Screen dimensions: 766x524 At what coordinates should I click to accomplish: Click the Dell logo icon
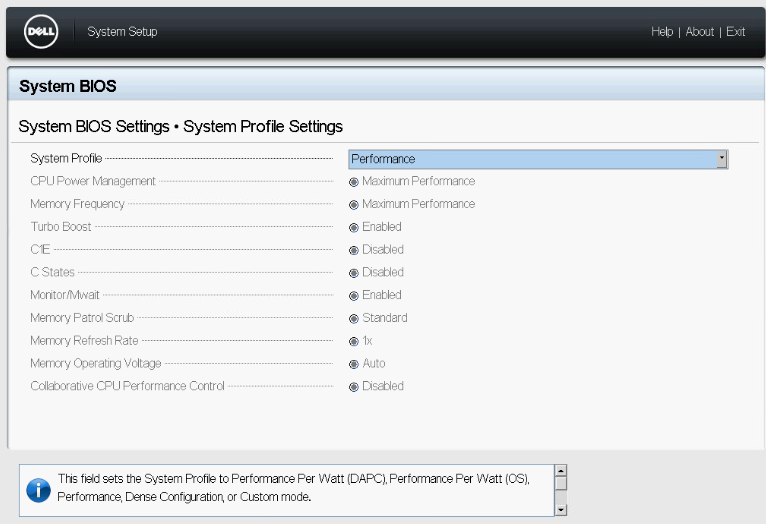tap(41, 32)
